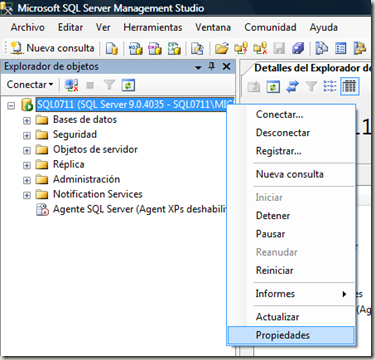Click Refresh icon in Detalles del Explorador
This screenshot has height=360, width=375.
tap(273, 87)
